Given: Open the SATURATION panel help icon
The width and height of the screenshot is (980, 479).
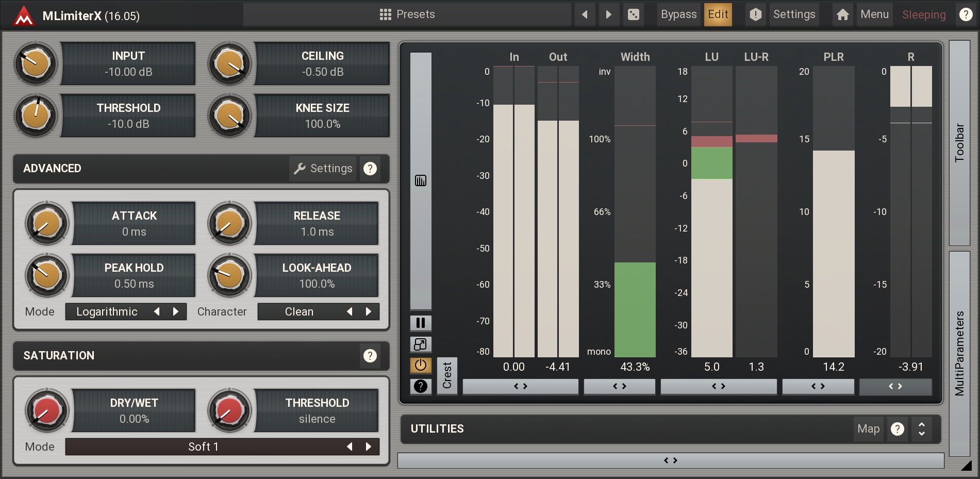Looking at the screenshot, I should (370, 356).
